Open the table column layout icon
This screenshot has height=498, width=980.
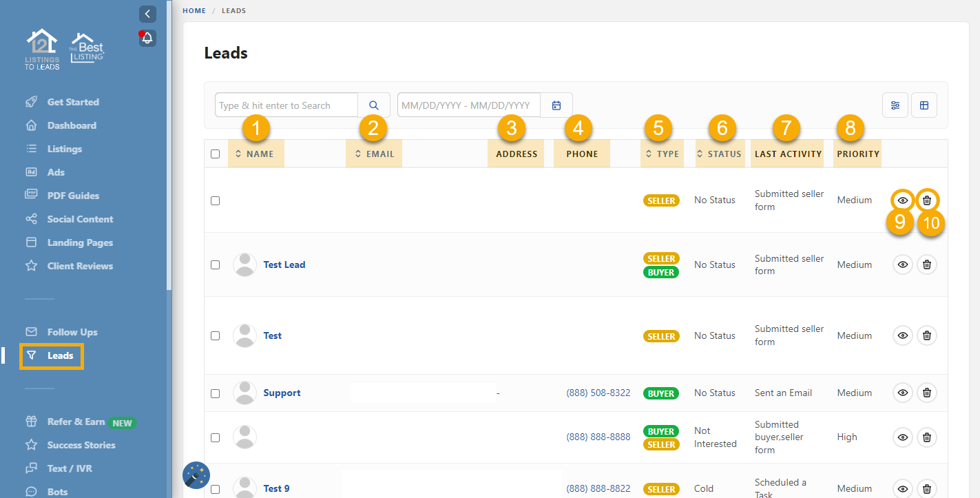pyautogui.click(x=924, y=105)
